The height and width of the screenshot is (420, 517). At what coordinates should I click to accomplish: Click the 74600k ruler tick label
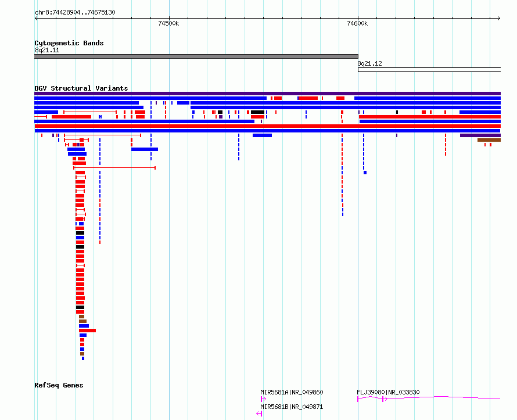click(x=357, y=23)
